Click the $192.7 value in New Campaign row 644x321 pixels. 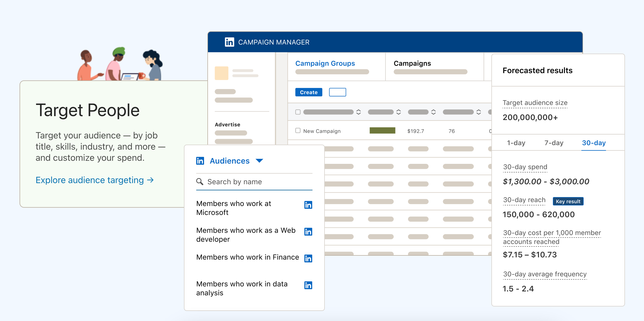point(415,131)
